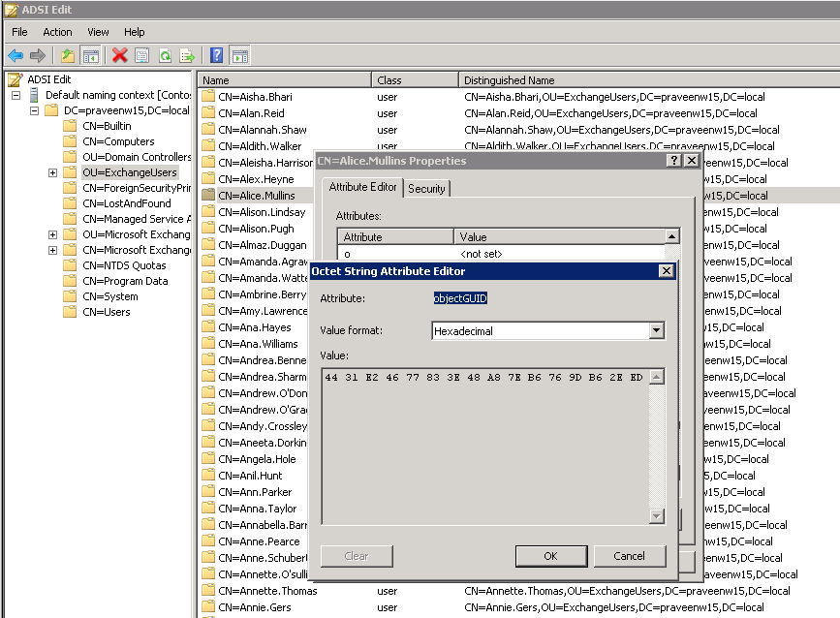840x618 pixels.
Task: Open the Action menu
Action: click(57, 32)
